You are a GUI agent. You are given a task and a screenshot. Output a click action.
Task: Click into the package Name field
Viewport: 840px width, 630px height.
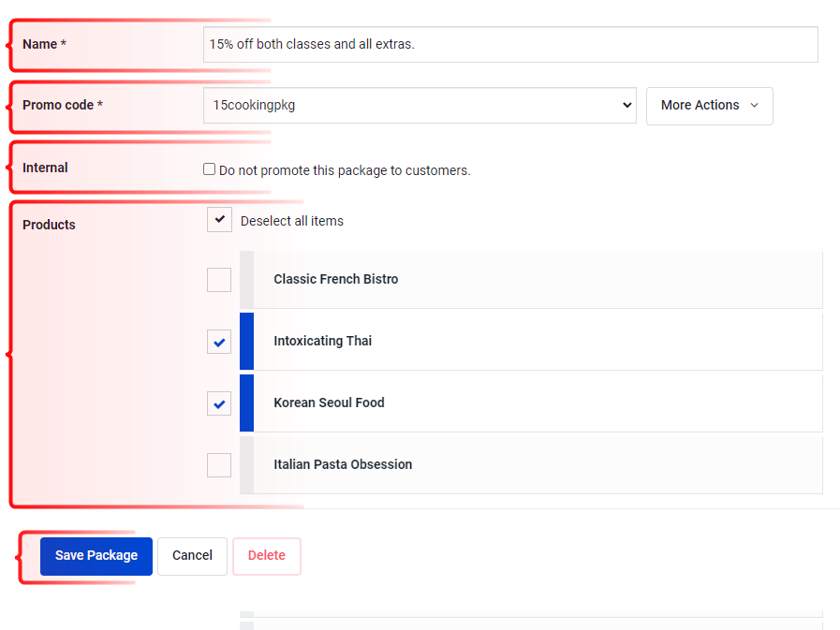pyautogui.click(x=510, y=44)
